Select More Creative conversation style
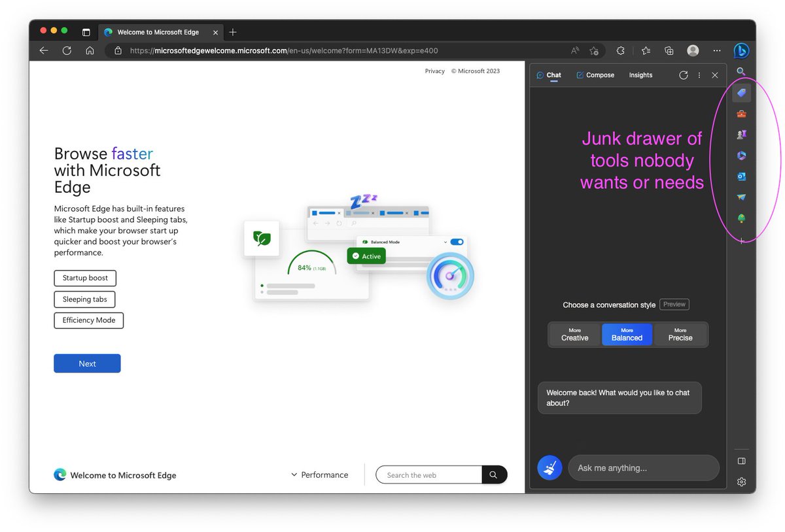 pyautogui.click(x=574, y=335)
